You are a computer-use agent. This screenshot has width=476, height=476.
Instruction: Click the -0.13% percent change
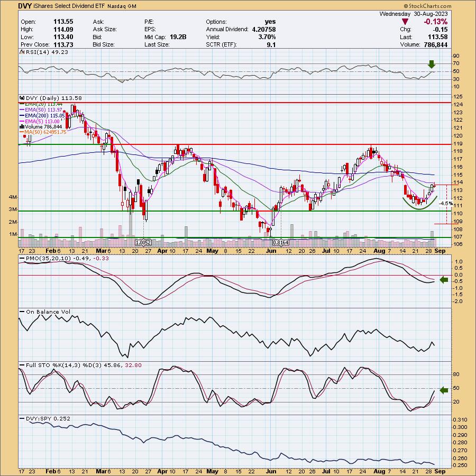click(436, 22)
